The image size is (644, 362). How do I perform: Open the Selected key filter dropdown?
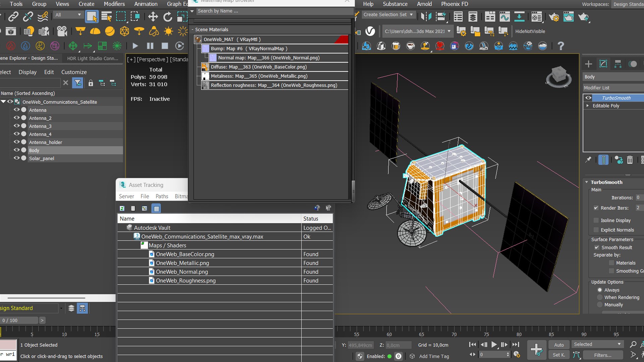coord(598,344)
